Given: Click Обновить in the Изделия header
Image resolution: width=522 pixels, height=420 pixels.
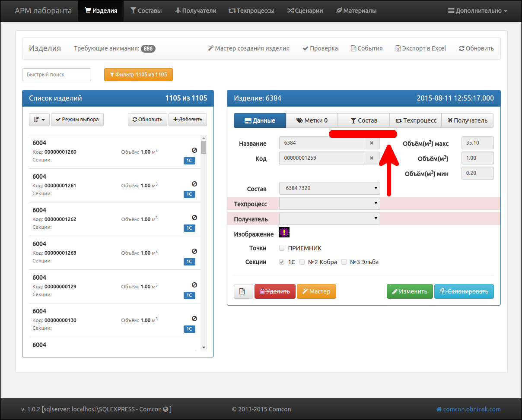Looking at the screenshot, I should click(476, 48).
